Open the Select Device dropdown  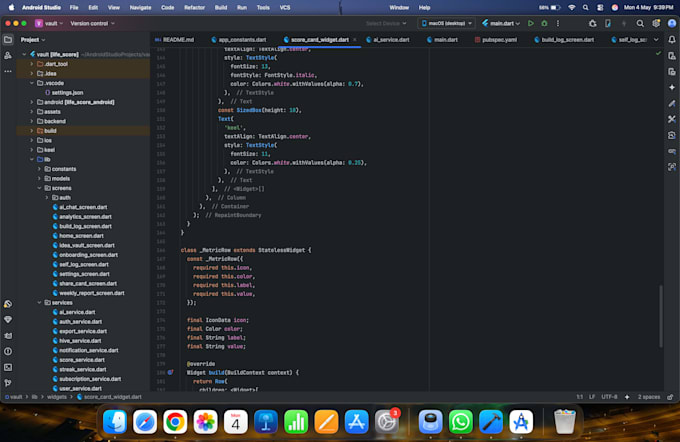click(x=386, y=23)
